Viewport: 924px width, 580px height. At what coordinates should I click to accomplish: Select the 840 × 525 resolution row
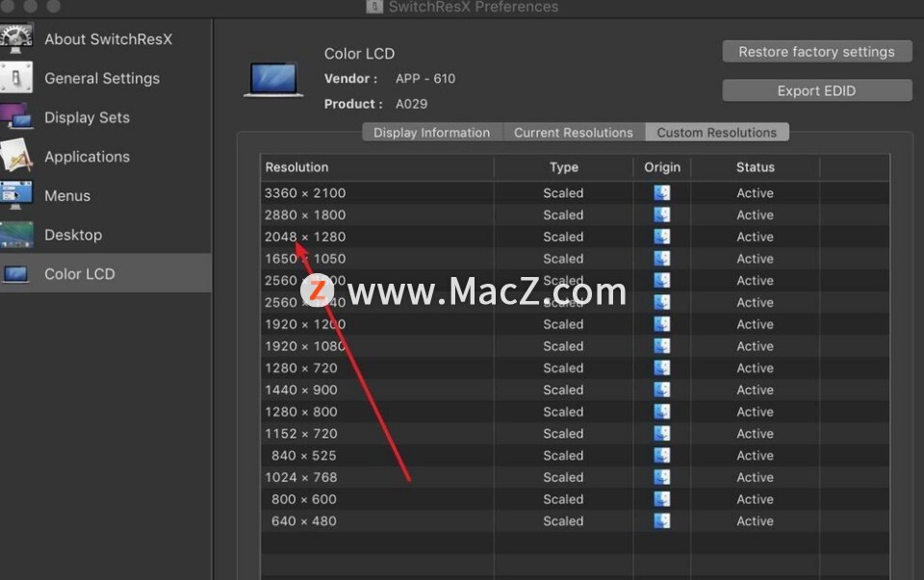[x=576, y=455]
